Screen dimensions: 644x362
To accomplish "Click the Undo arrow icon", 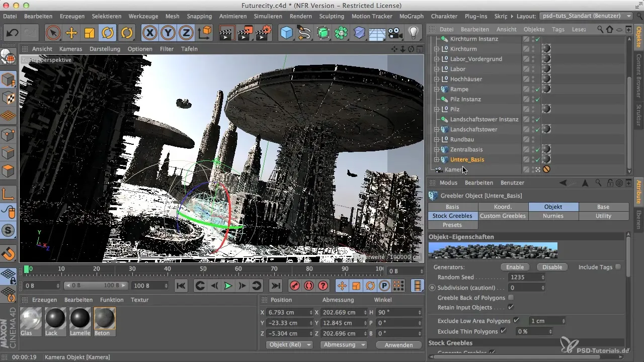I will [12, 33].
